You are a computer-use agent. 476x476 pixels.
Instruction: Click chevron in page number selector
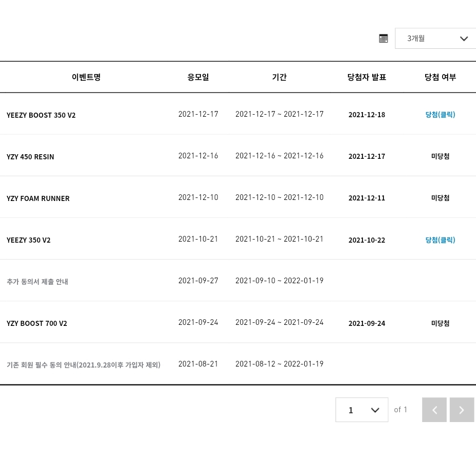375,410
